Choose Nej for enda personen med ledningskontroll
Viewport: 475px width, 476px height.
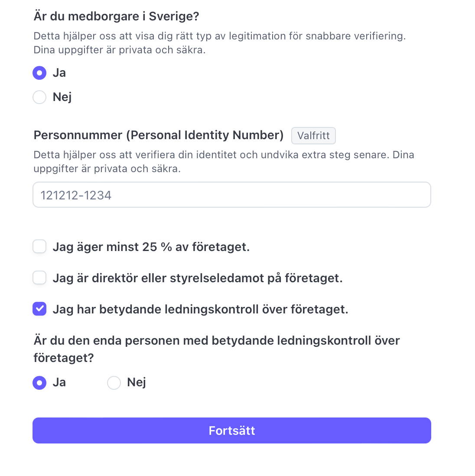(x=114, y=383)
